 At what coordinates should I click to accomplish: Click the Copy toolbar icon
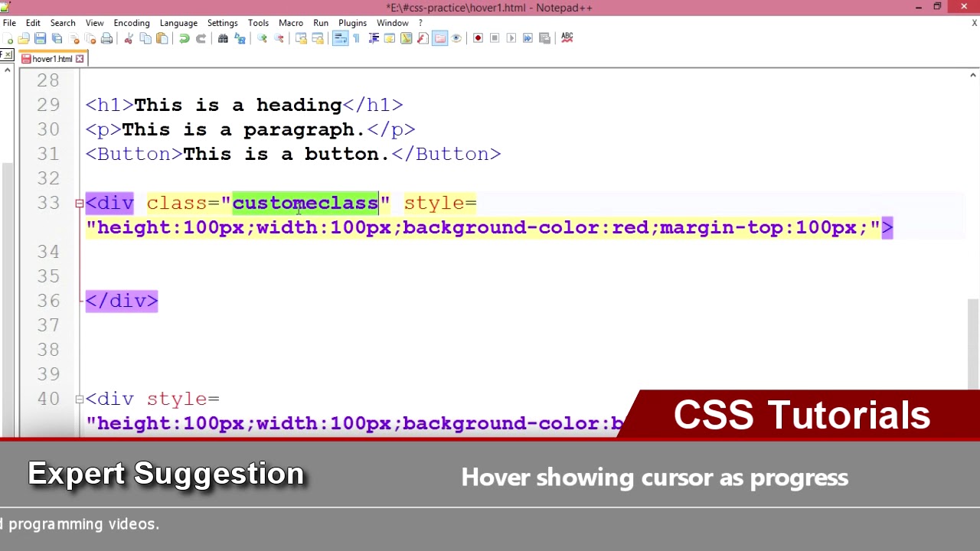pos(145,37)
